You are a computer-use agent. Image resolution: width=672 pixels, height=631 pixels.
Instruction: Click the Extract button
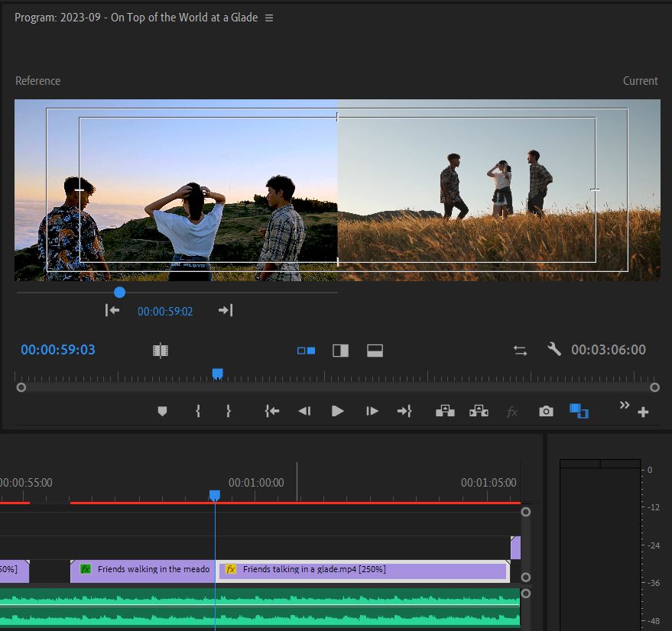coord(479,411)
